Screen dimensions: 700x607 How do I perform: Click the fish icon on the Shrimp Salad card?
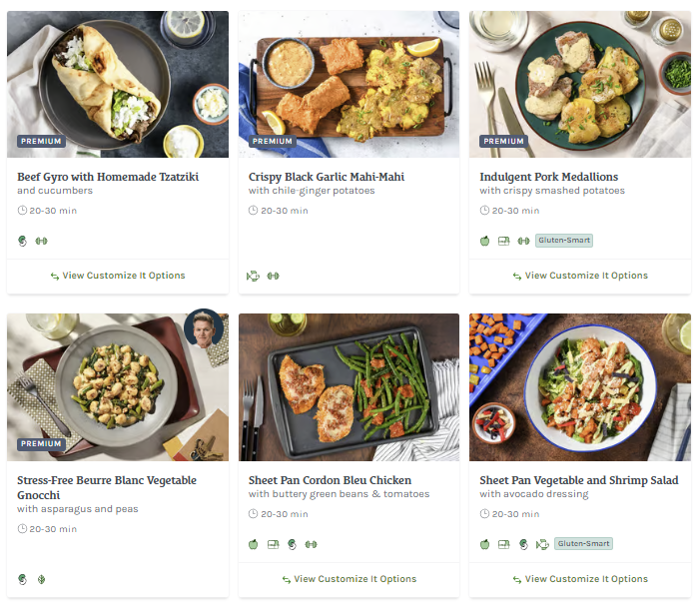click(x=542, y=544)
